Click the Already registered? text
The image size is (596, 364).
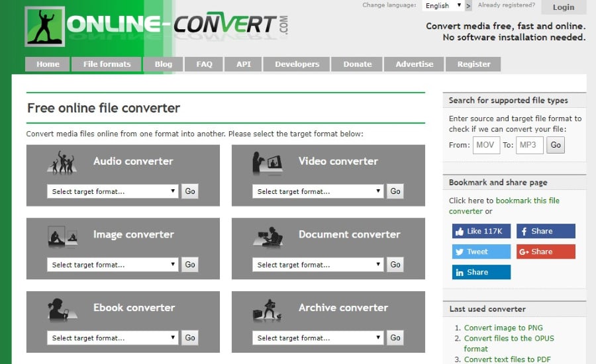(x=507, y=5)
